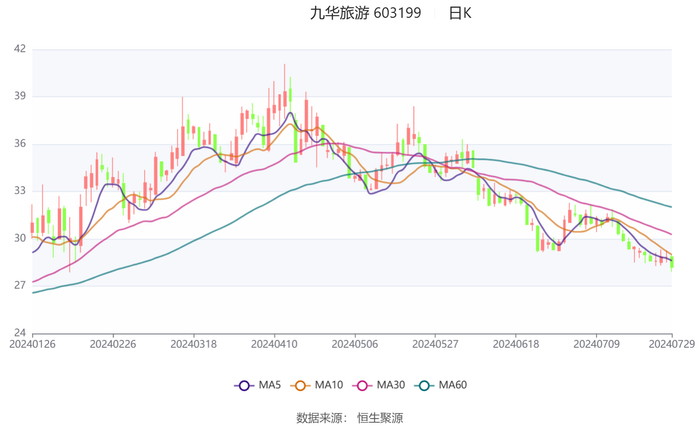Click the x-axis date 20240527
The image size is (700, 425).
435,344
